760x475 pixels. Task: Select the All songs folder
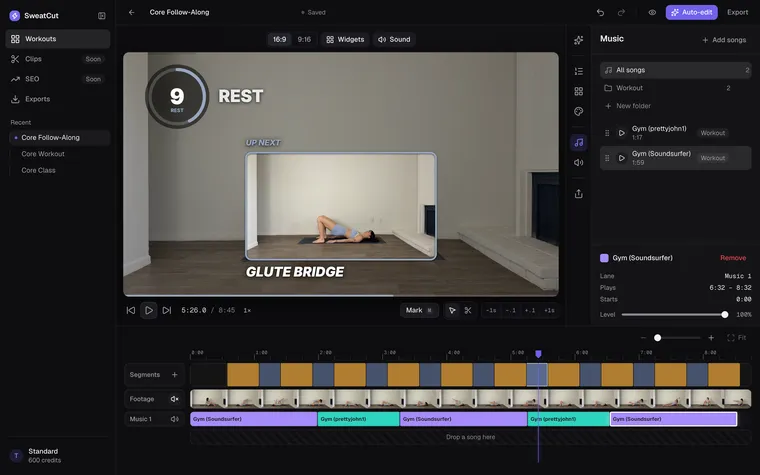[676, 70]
